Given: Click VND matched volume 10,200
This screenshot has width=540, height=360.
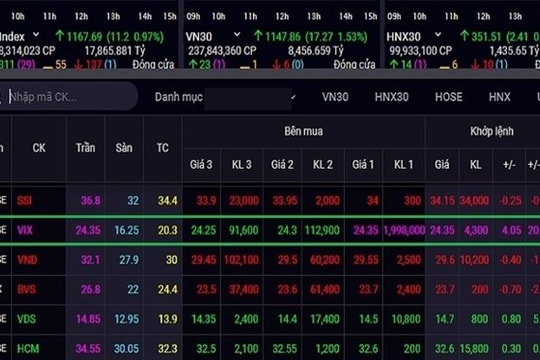Looking at the screenshot, I should click(x=474, y=260).
